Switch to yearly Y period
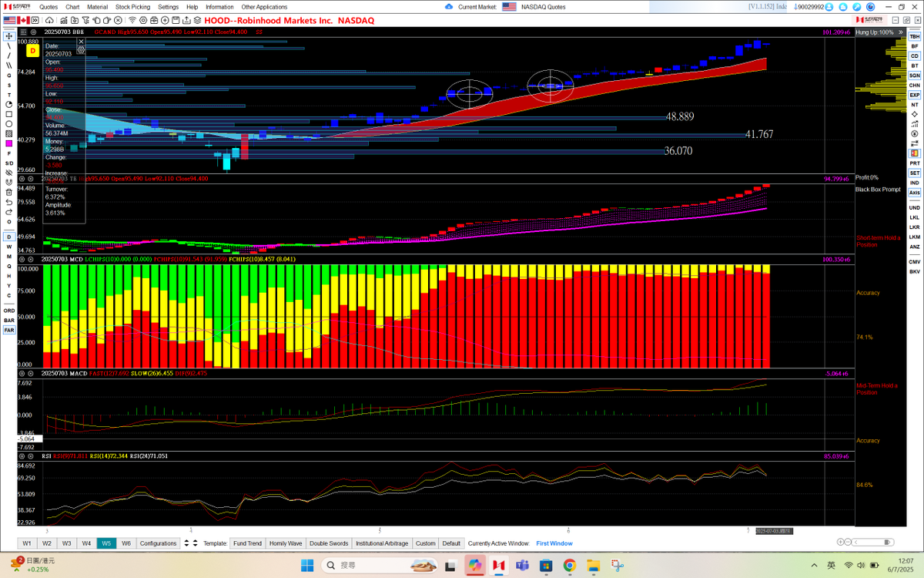This screenshot has width=924, height=578. coord(9,285)
